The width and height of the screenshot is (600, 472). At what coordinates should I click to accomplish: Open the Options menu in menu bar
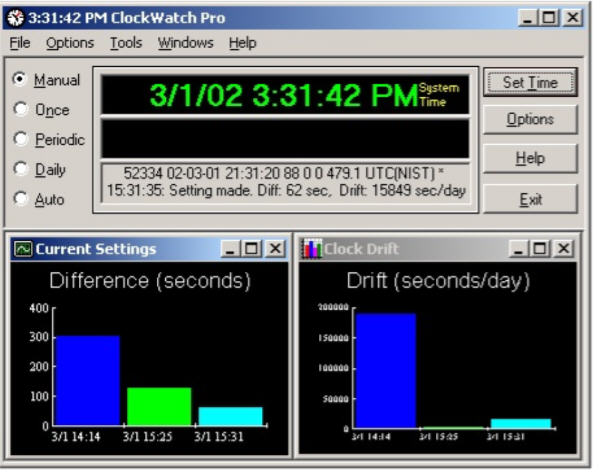pos(70,43)
